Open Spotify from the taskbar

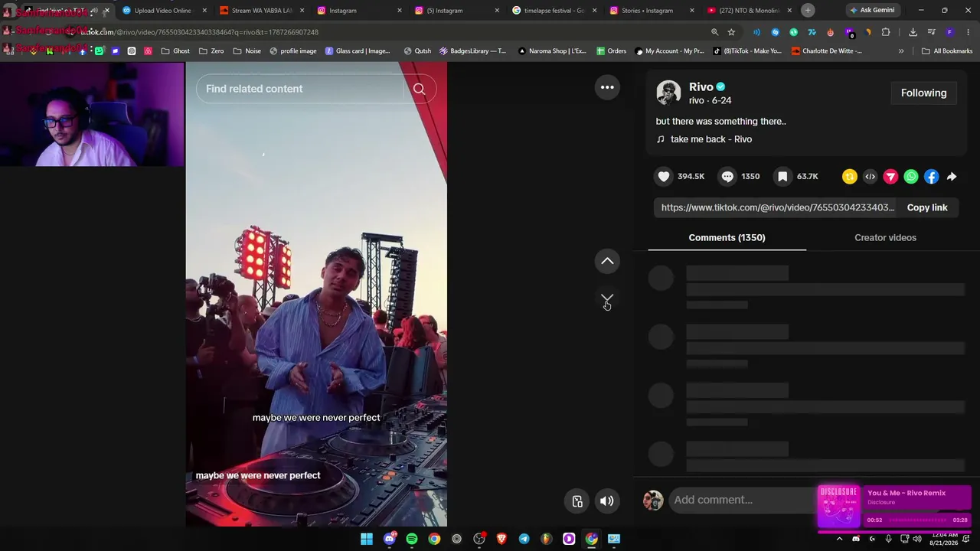pos(412,539)
